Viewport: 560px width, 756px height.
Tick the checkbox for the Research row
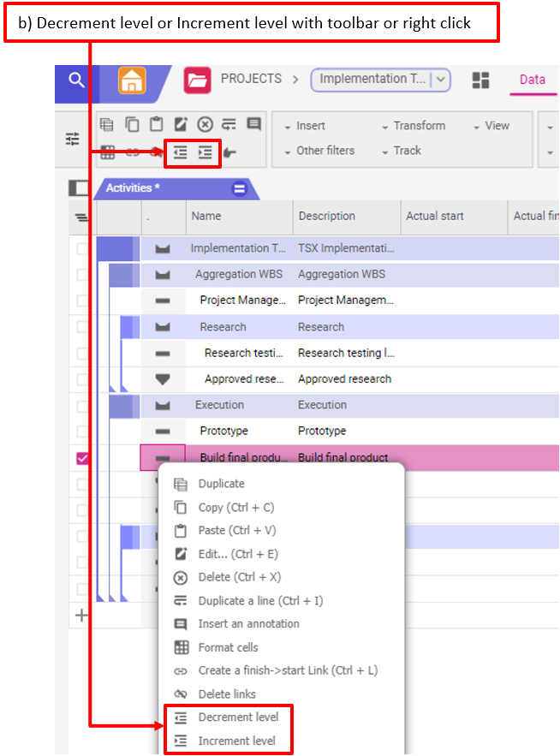pyautogui.click(x=83, y=327)
